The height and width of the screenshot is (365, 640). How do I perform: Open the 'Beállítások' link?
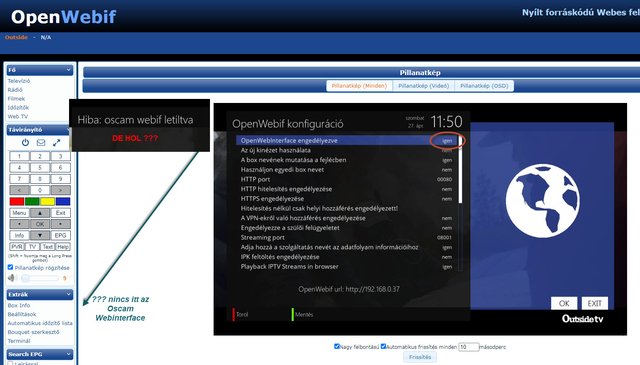click(x=22, y=314)
